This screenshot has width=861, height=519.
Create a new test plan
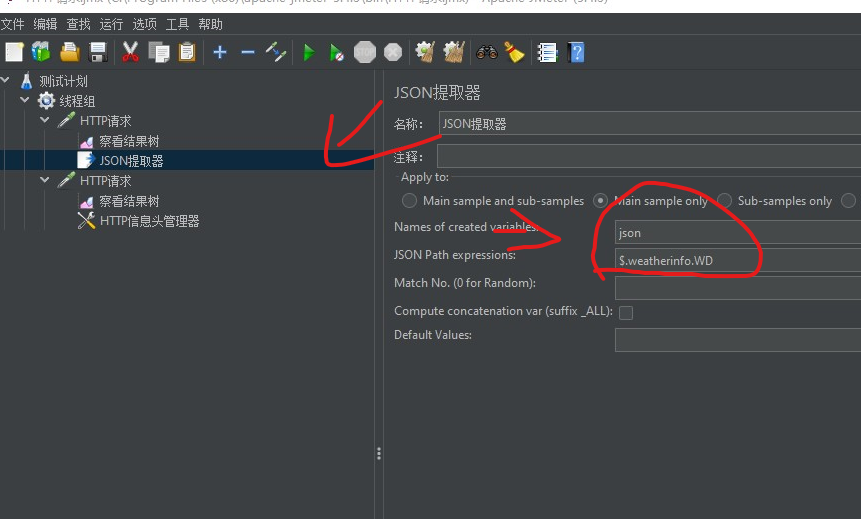click(14, 53)
